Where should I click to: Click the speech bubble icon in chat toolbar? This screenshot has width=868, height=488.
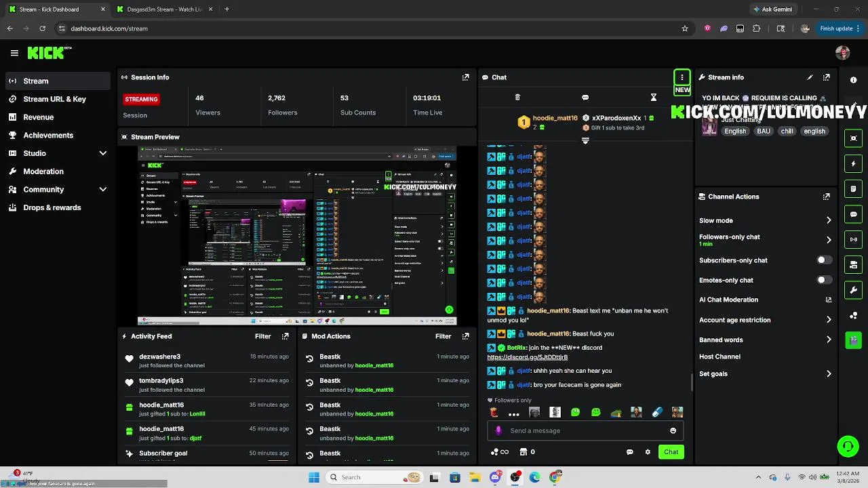click(x=585, y=98)
